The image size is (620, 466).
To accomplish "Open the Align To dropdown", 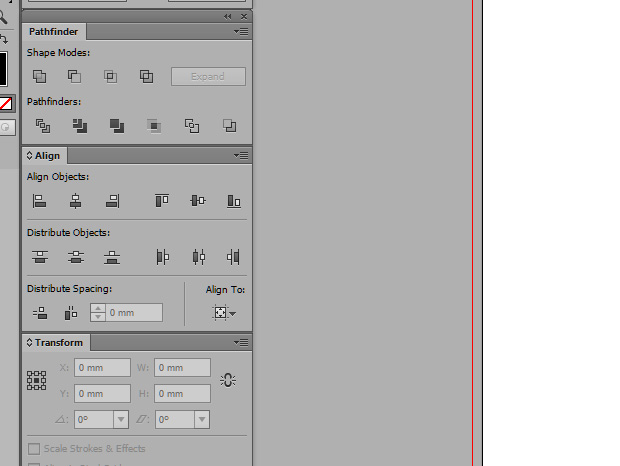I will (x=224, y=313).
